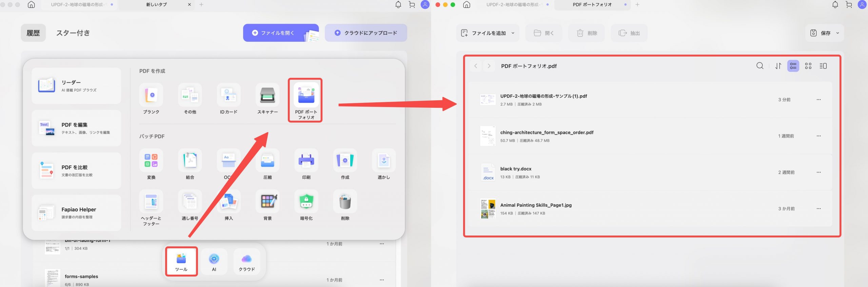Open the 通し番号 batch tool
This screenshot has width=868, height=287.
tap(190, 201)
